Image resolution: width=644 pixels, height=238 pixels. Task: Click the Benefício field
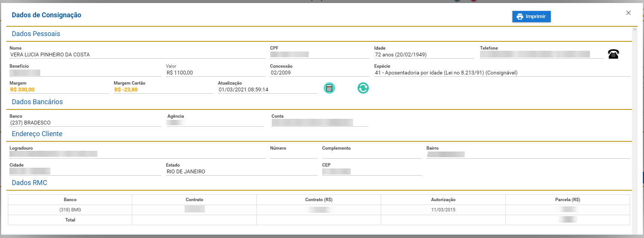tap(85, 73)
